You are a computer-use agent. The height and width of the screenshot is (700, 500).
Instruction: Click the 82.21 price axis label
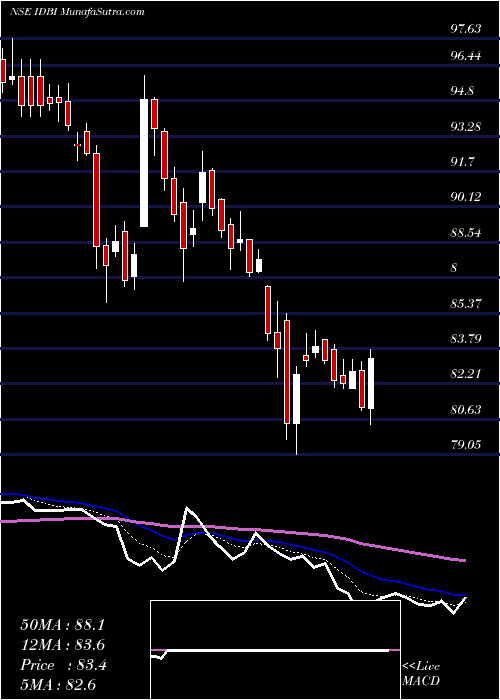[x=466, y=374]
